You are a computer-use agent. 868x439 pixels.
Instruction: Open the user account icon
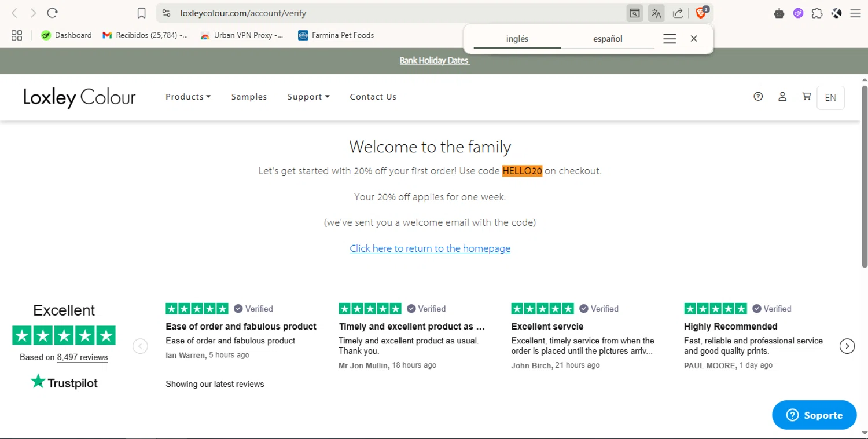coord(782,97)
